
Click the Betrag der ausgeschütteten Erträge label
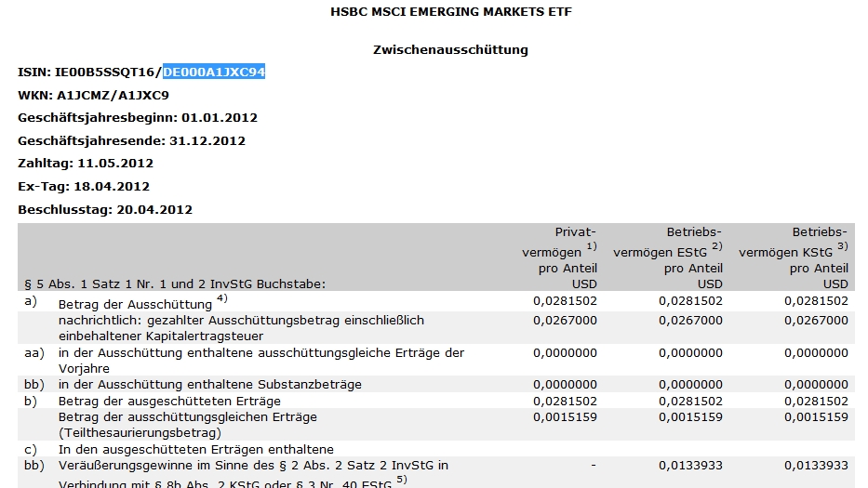click(x=169, y=402)
